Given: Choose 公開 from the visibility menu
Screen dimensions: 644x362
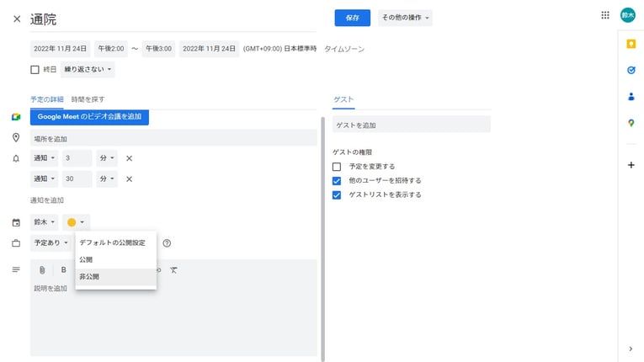Looking at the screenshot, I should (x=116, y=259).
